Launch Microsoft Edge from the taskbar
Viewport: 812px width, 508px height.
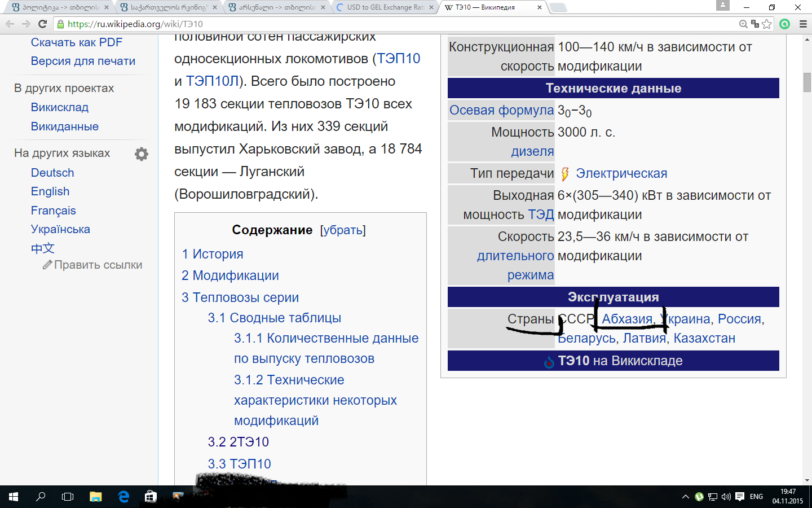123,497
